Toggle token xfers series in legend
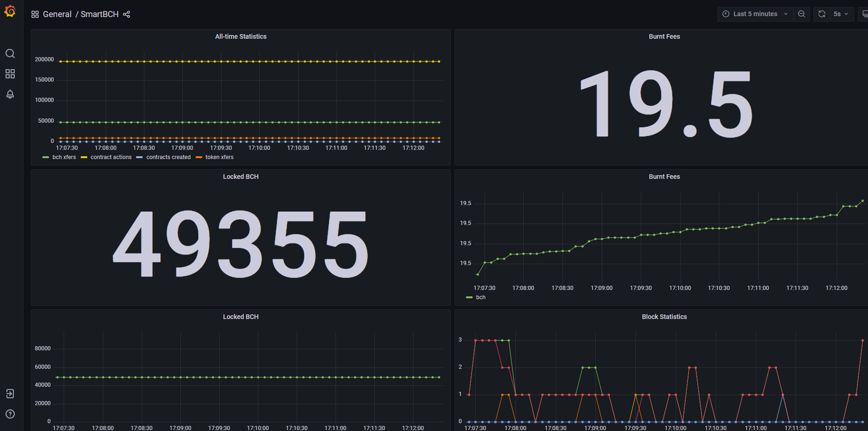 coord(215,157)
